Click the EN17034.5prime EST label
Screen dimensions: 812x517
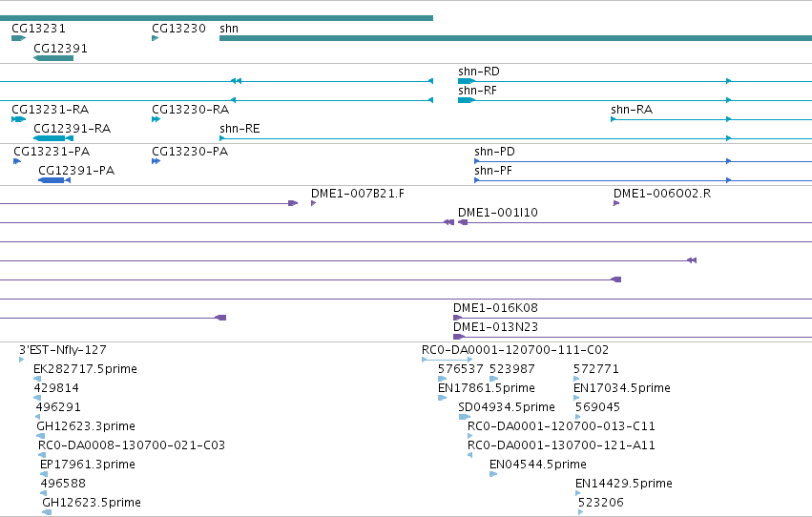tap(621, 388)
